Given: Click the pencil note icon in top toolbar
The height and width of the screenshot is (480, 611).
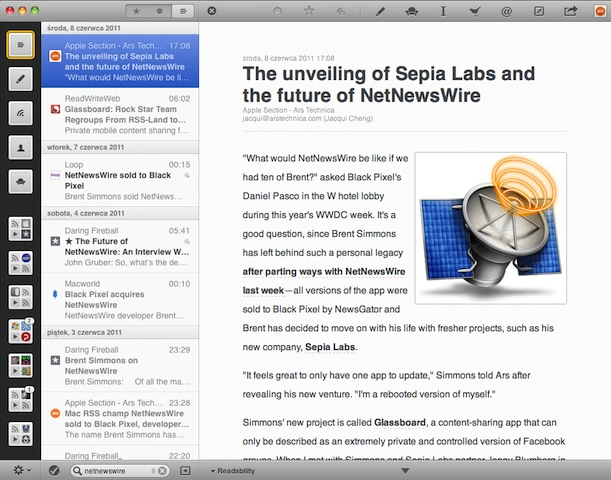Looking at the screenshot, I should [380, 11].
